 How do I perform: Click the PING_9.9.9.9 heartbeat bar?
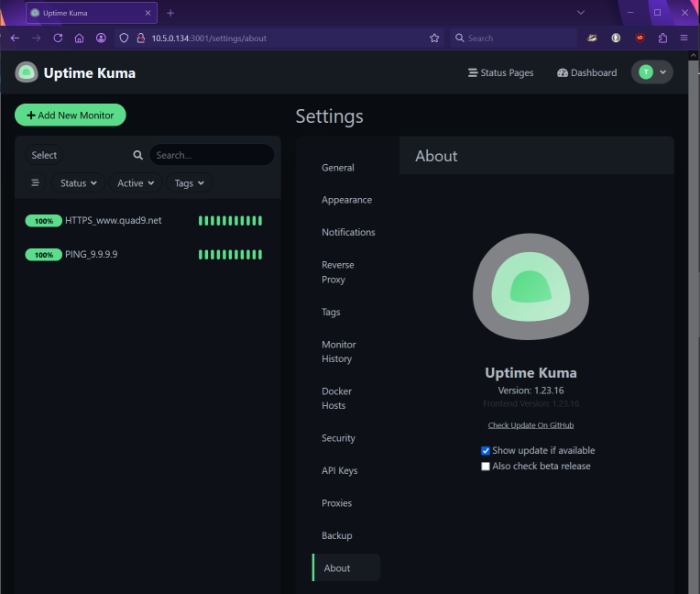pyautogui.click(x=230, y=255)
